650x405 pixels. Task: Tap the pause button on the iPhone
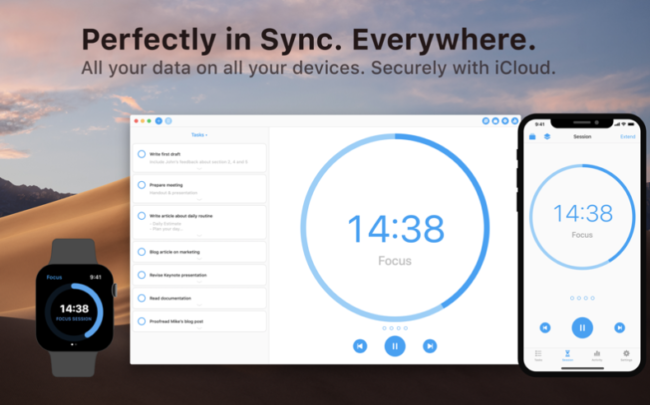582,327
